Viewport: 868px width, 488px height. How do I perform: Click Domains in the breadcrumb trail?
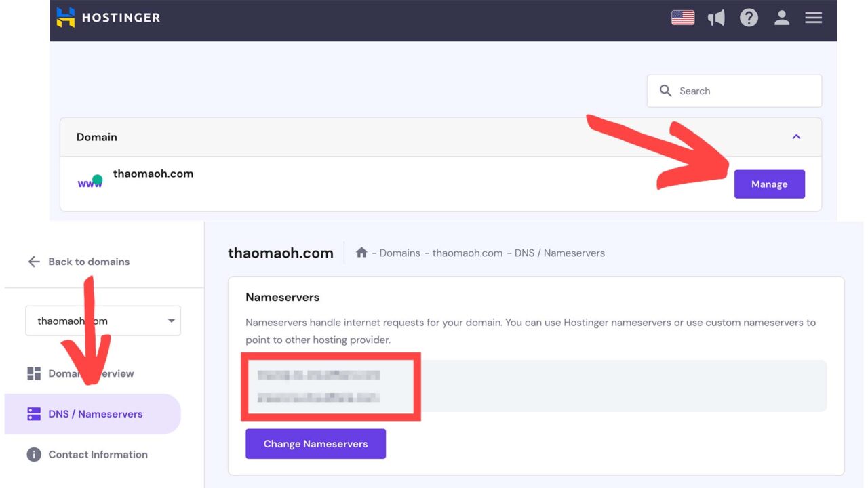pyautogui.click(x=399, y=252)
